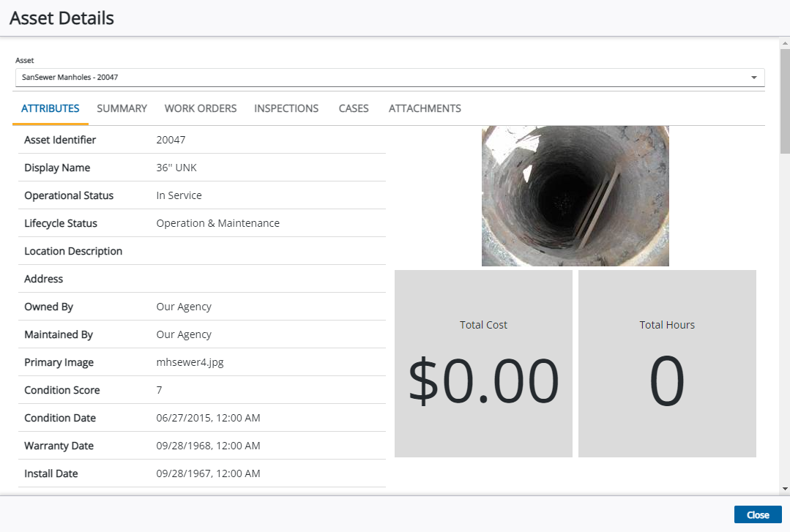Select the Total Hours tile
The image size is (790, 532).
pos(667,364)
